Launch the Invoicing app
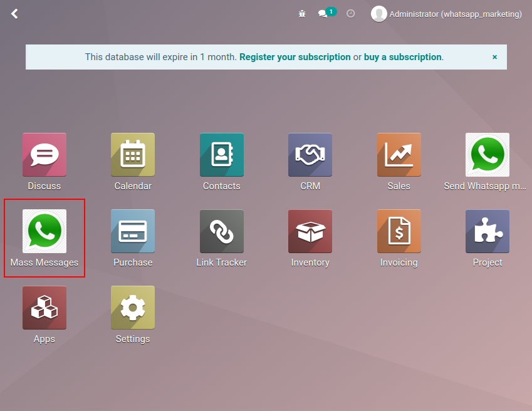The height and width of the screenshot is (411, 532). click(399, 231)
